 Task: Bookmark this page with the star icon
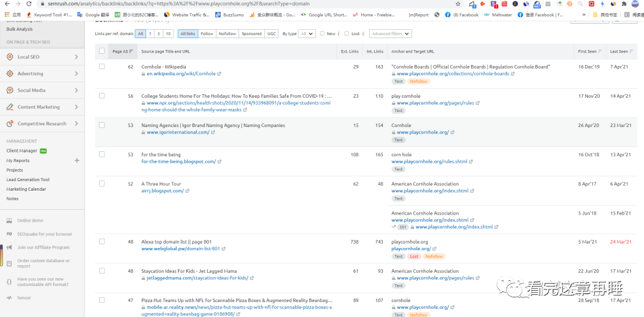[458, 4]
